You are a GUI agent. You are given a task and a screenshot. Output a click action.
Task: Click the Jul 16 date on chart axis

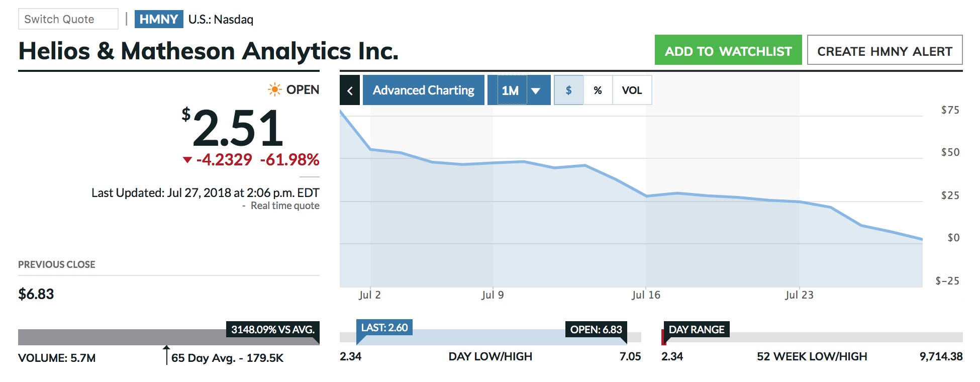tap(646, 295)
